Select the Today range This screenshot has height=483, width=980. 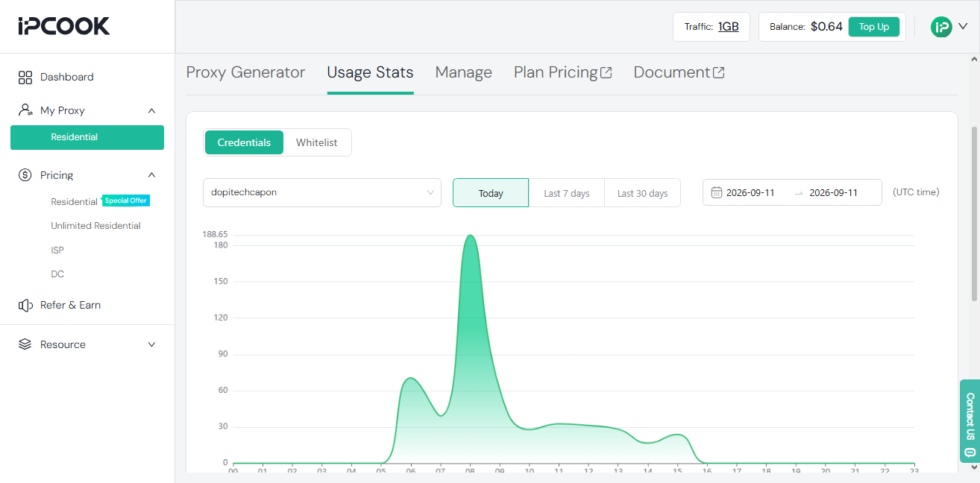[x=491, y=192]
